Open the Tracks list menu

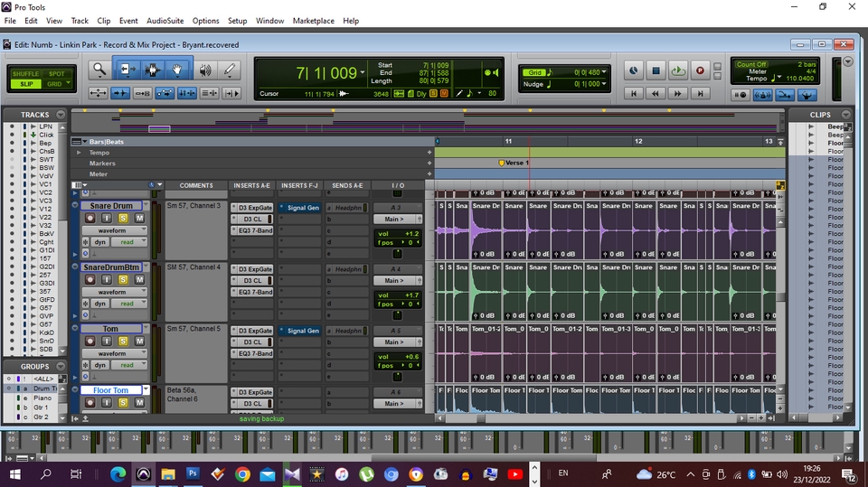(61, 115)
